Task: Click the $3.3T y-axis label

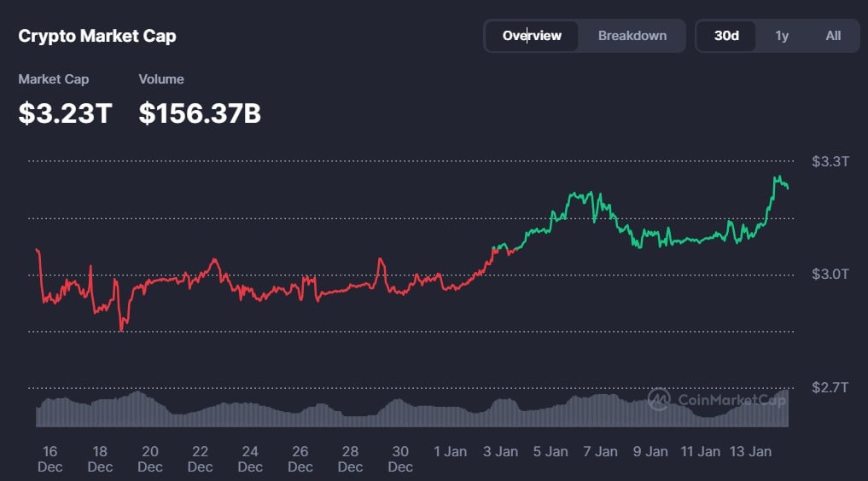Action: (830, 161)
